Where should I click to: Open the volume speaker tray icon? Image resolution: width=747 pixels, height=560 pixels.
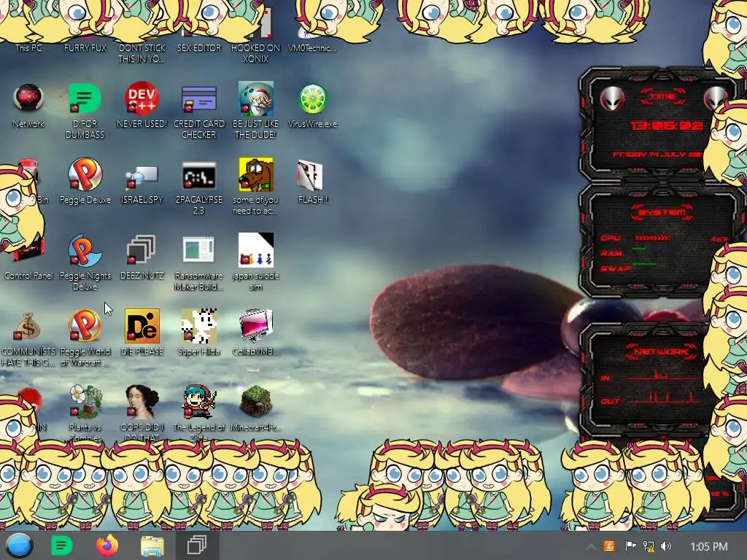click(666, 546)
